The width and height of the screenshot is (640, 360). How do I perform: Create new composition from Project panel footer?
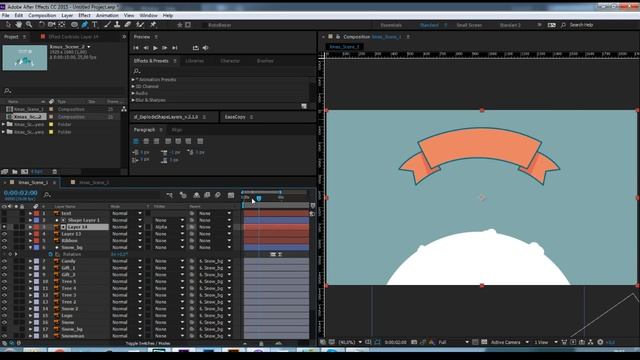click(24, 172)
